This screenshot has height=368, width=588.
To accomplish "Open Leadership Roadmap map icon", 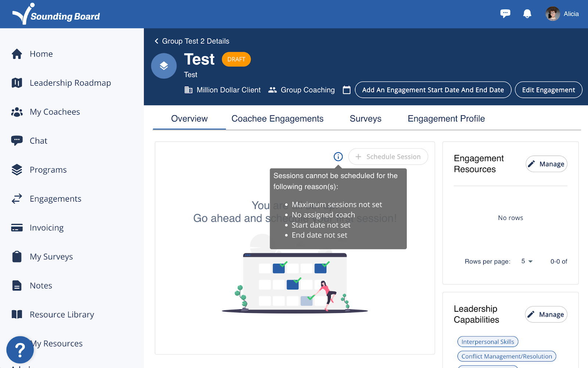I will [17, 83].
